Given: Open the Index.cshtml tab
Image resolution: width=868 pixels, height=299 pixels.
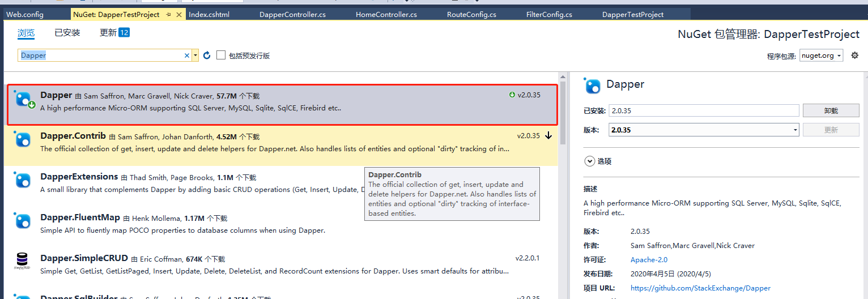Looking at the screenshot, I should point(209,15).
